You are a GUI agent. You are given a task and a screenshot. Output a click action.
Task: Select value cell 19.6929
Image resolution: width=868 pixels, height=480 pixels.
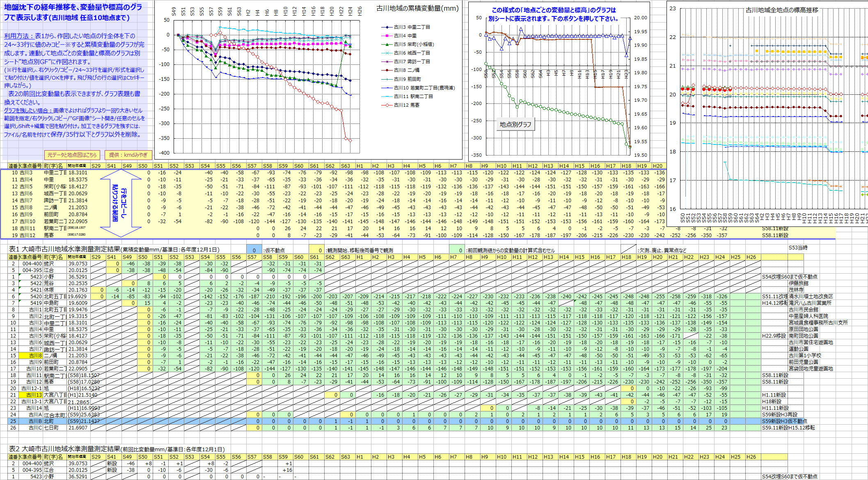(78, 296)
